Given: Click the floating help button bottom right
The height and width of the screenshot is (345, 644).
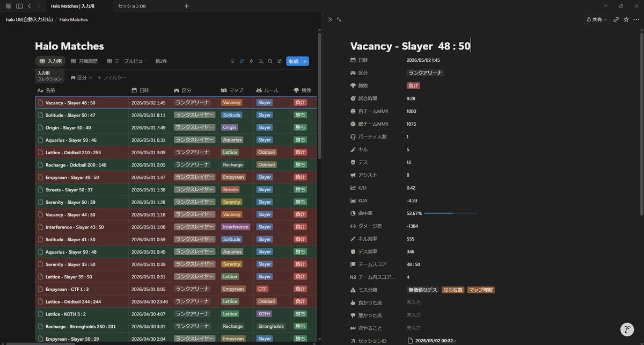Looking at the screenshot, I should pyautogui.click(x=626, y=329).
